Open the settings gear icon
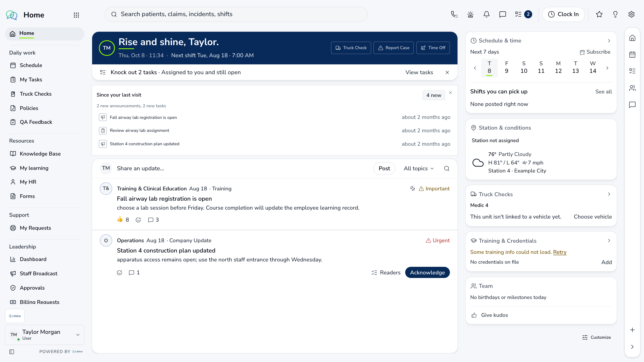The image size is (644, 362). click(x=631, y=14)
